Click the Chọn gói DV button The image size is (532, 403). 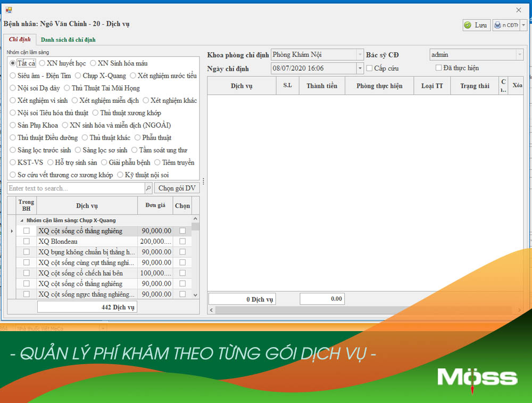point(177,188)
